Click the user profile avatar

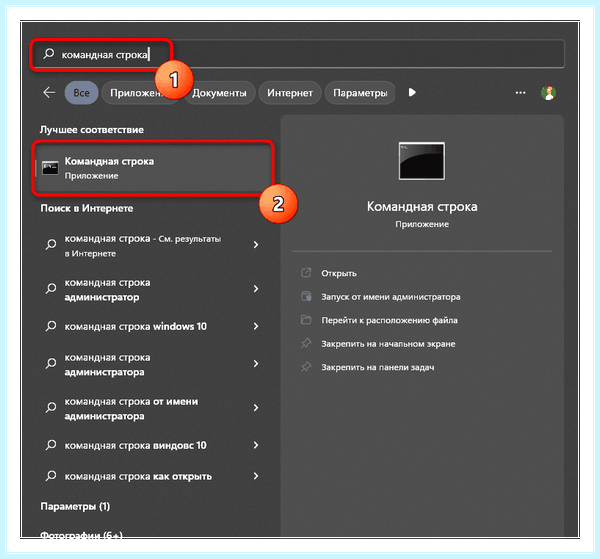(x=548, y=93)
